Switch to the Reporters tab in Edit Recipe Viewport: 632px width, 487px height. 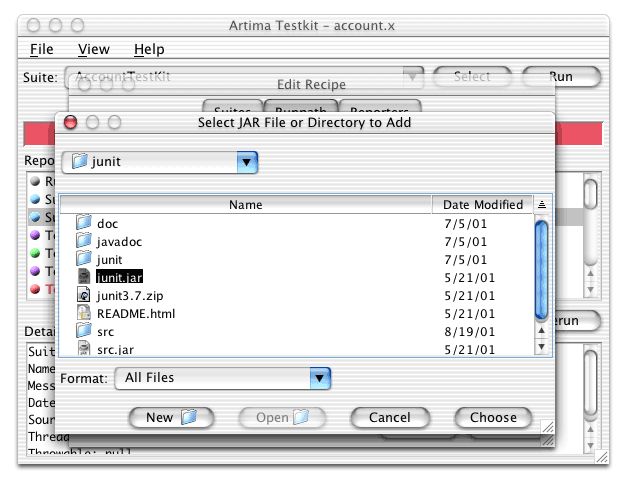coord(380,106)
